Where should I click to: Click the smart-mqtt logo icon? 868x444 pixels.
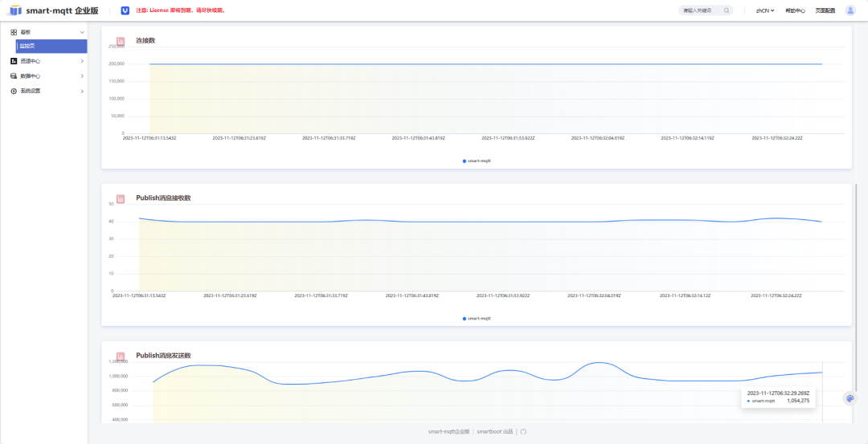point(15,10)
